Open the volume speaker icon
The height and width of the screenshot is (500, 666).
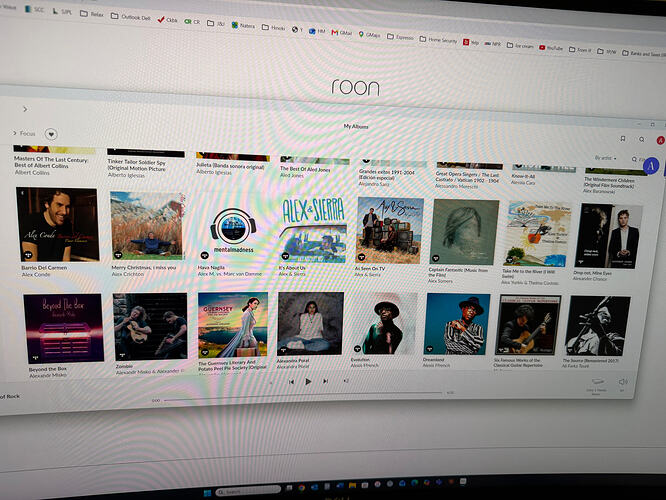click(622, 382)
